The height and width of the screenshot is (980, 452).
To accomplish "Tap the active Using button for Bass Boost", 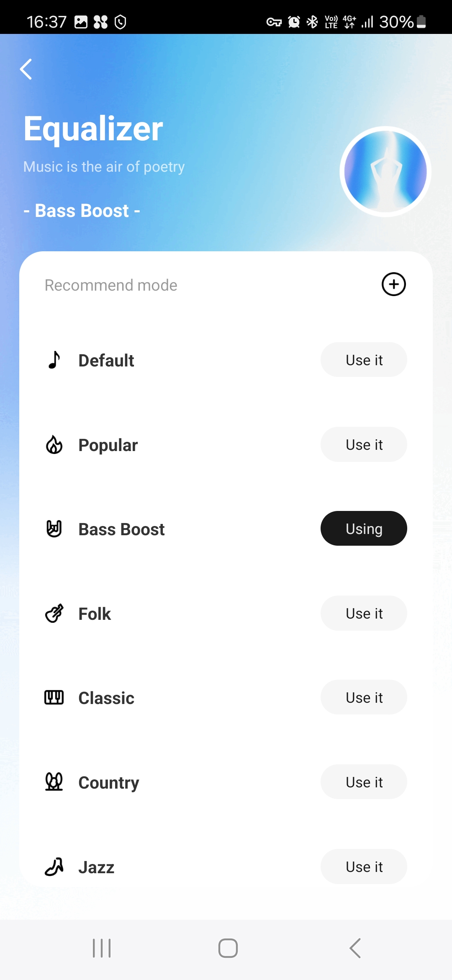I will point(364,529).
